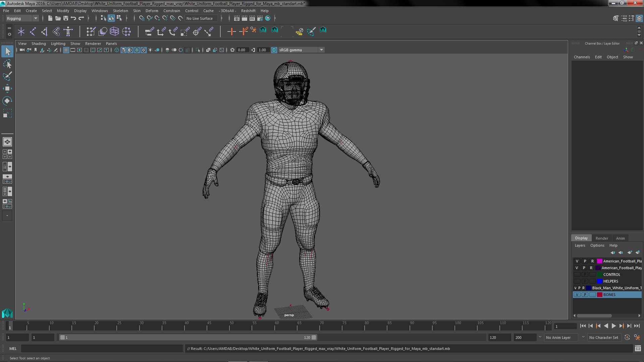Click the IK Handle tool icon
This screenshot has height=362, width=644.
[x=44, y=32]
